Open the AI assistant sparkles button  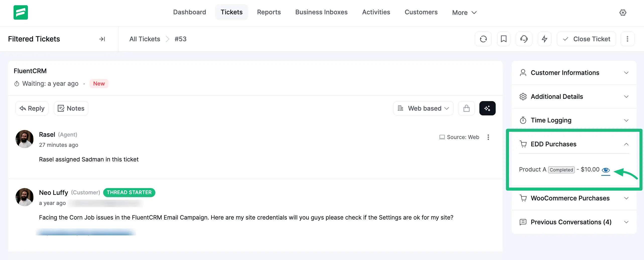coord(487,108)
